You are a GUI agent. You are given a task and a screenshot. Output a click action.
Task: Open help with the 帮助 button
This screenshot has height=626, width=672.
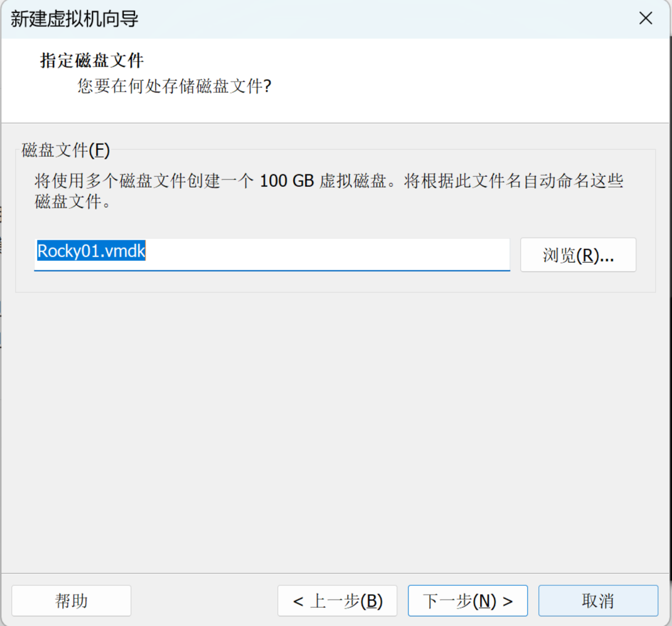click(71, 601)
